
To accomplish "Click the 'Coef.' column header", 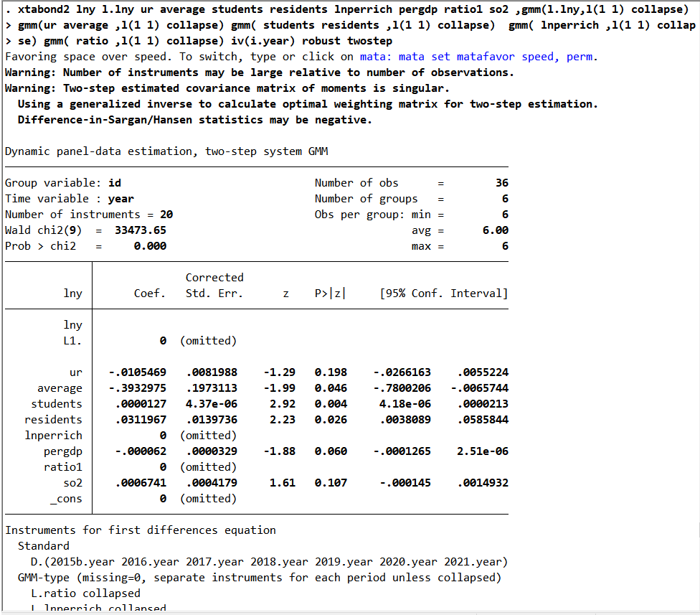I will (150, 294).
